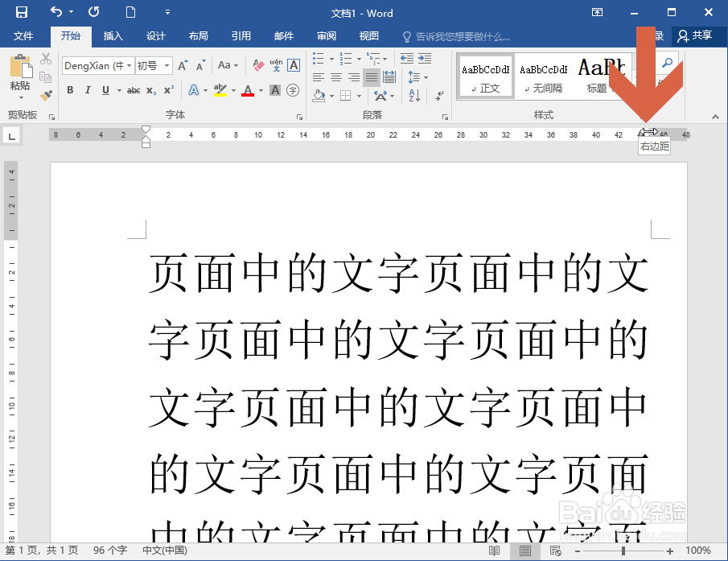Clear all formatting with the eraser icon
The height and width of the screenshot is (561, 728).
[258, 65]
